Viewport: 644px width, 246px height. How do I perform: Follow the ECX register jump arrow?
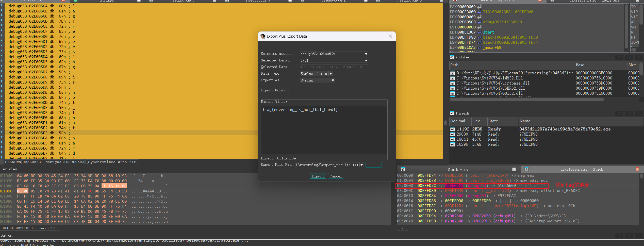point(479,17)
